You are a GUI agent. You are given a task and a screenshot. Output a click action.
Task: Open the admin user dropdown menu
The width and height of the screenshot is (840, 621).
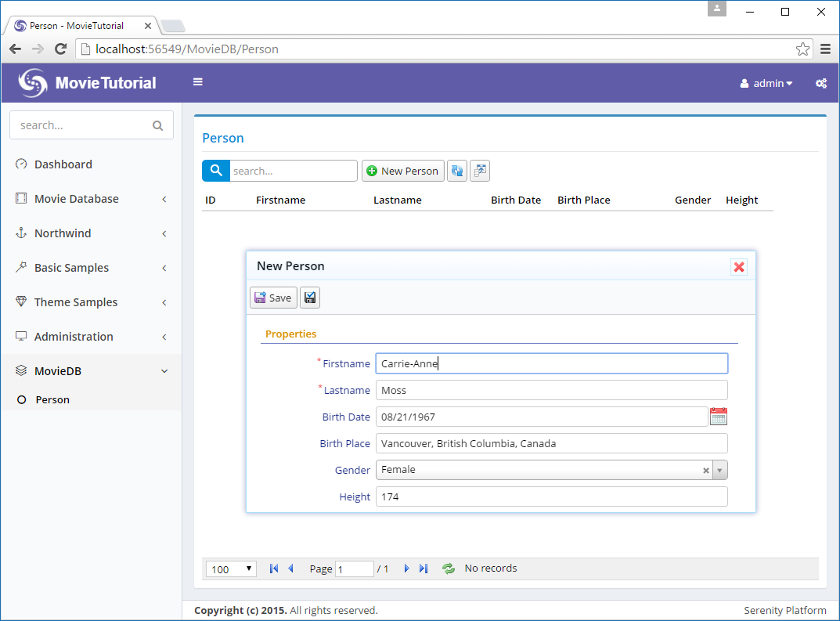point(766,83)
